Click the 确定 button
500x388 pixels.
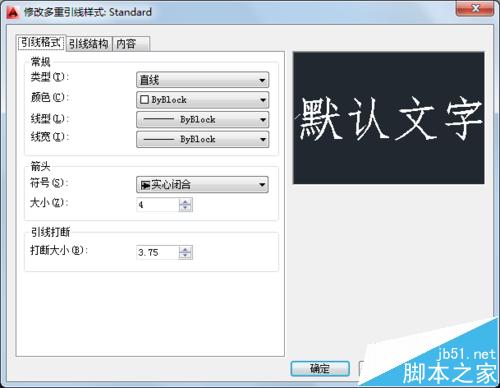coord(320,369)
